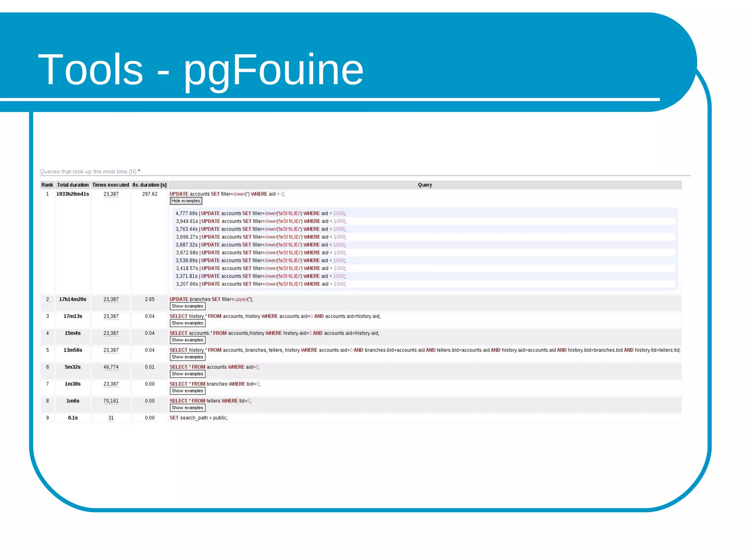Viewport: 747px width, 560px height.
Task: Click the 'Queries that took up the most time' heading
Action: [x=88, y=171]
